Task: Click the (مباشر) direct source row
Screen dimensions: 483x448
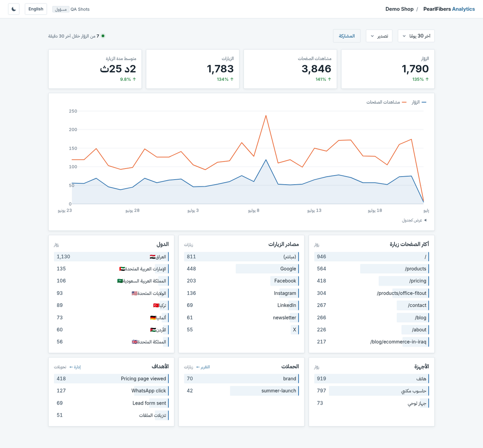Action: pos(242,257)
